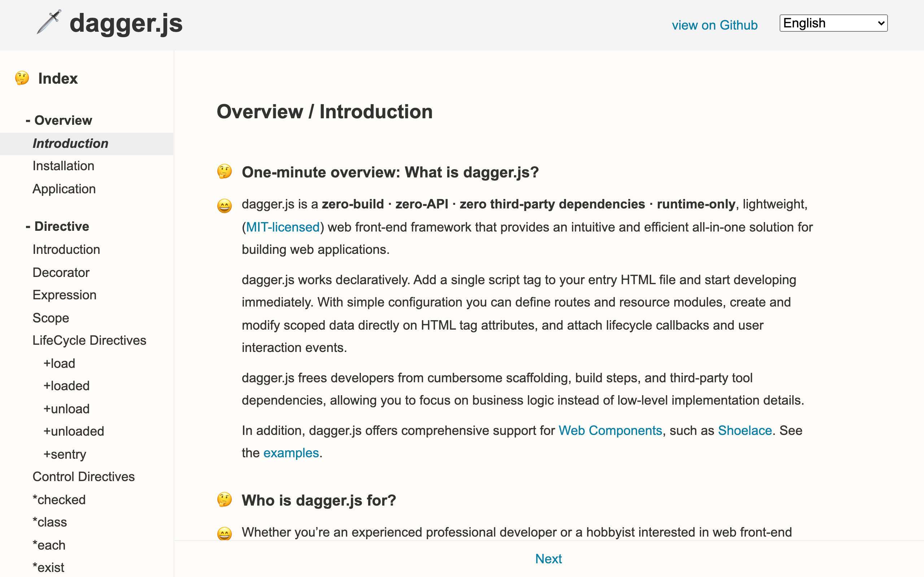Open the MIT-licensed link

(283, 227)
